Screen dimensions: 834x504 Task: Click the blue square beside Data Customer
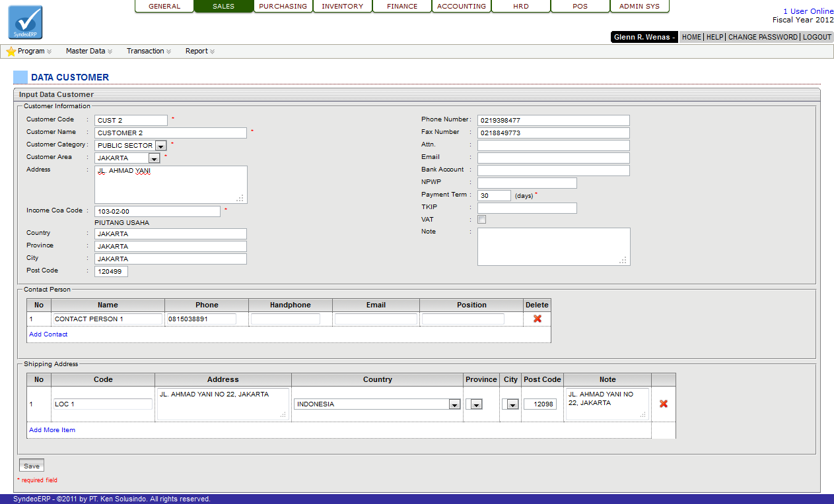pyautogui.click(x=20, y=77)
